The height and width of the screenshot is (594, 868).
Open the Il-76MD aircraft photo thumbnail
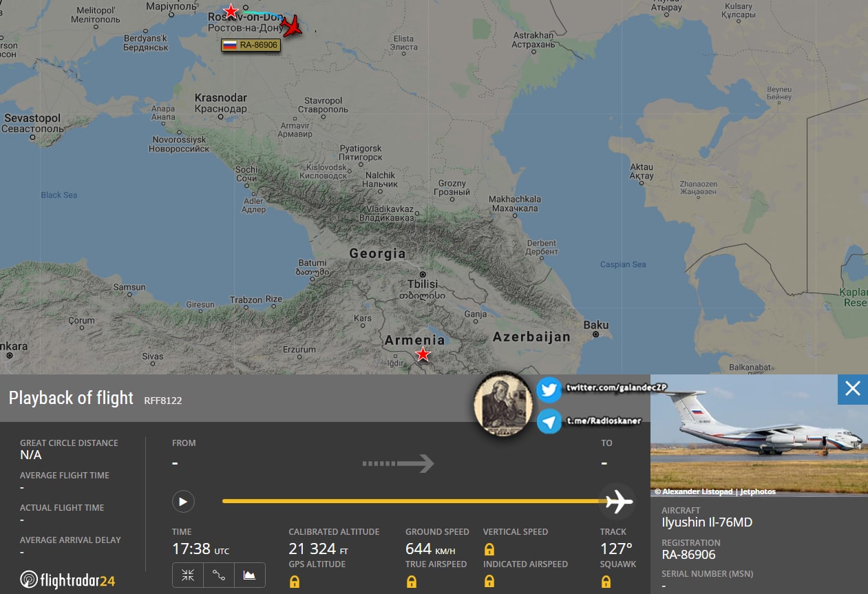pyautogui.click(x=759, y=435)
